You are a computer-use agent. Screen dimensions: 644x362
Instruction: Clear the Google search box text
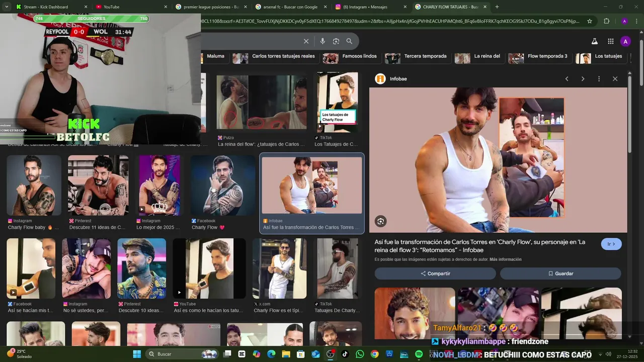coord(306,41)
